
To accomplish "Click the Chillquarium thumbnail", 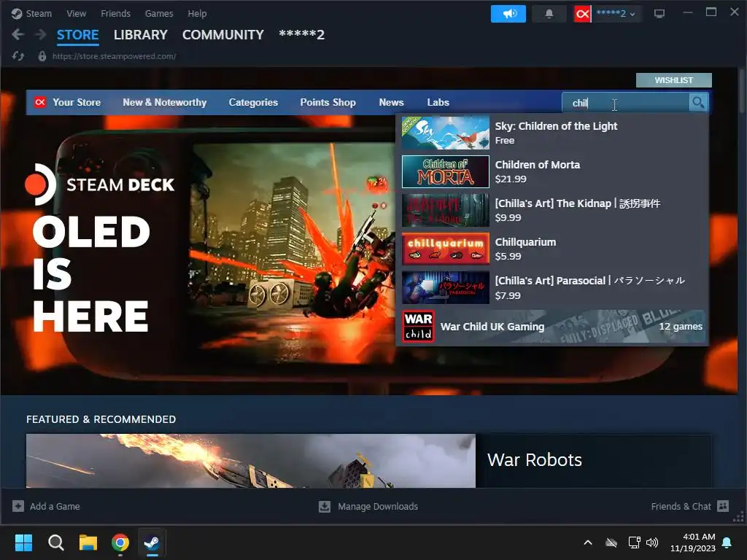I will click(446, 249).
